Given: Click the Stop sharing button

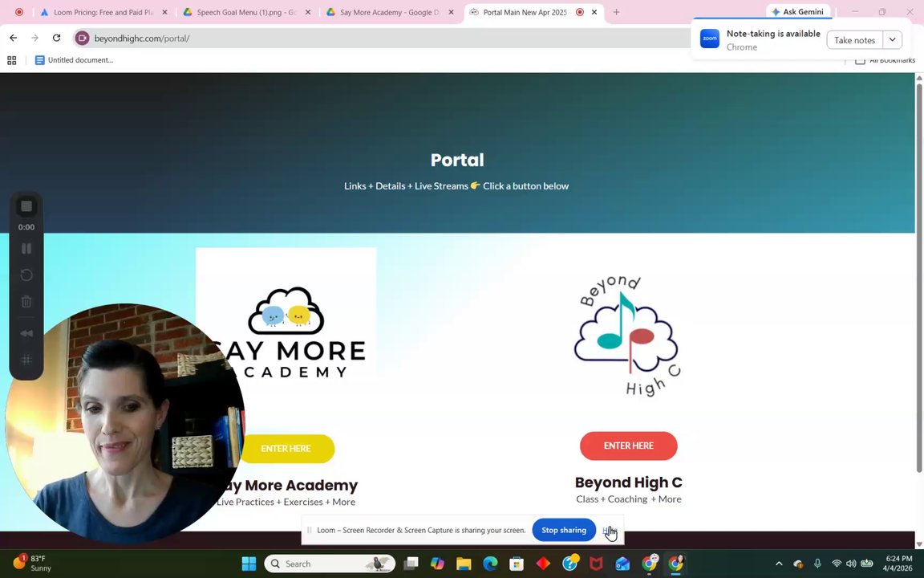Looking at the screenshot, I should pyautogui.click(x=564, y=530).
